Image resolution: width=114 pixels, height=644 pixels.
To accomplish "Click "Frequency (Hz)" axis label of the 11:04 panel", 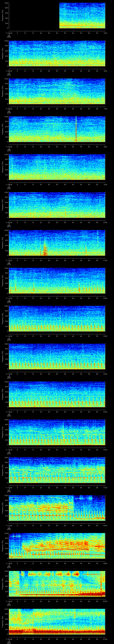I will point(3,16).
